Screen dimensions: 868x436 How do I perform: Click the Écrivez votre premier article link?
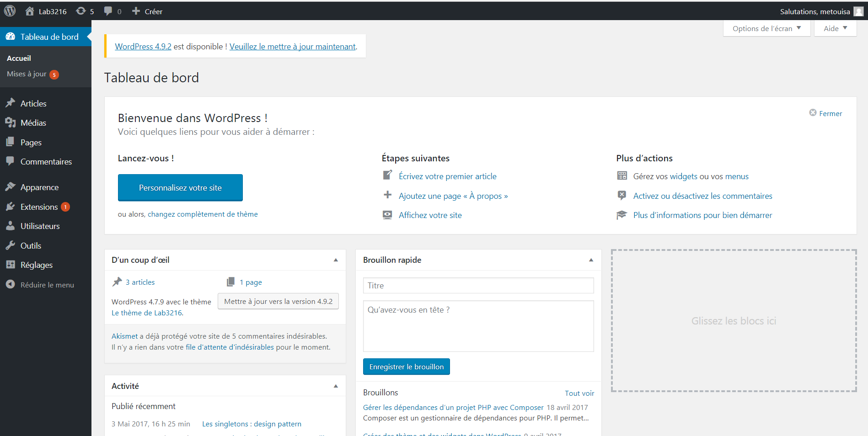click(x=447, y=176)
